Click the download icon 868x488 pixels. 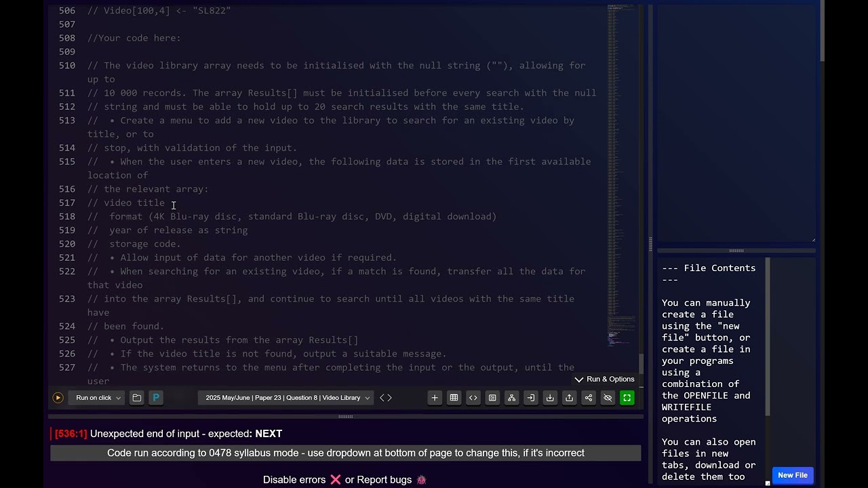click(x=550, y=398)
